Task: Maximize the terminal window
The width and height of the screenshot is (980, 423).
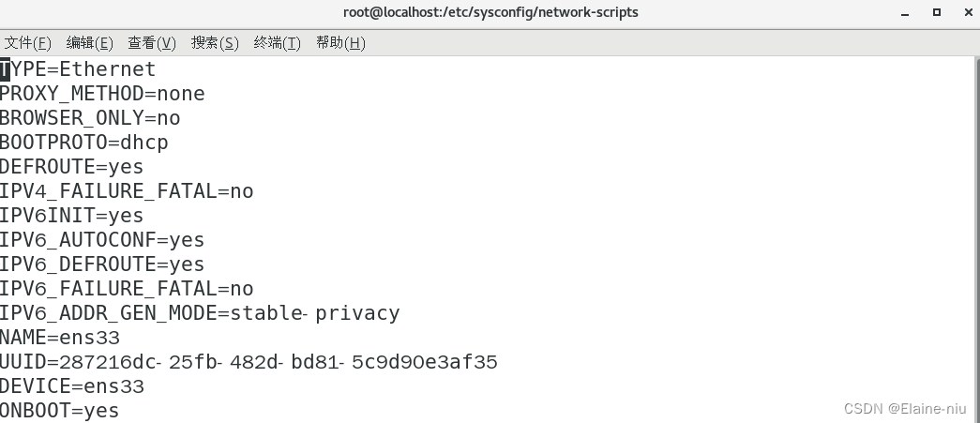Action: pos(936,13)
